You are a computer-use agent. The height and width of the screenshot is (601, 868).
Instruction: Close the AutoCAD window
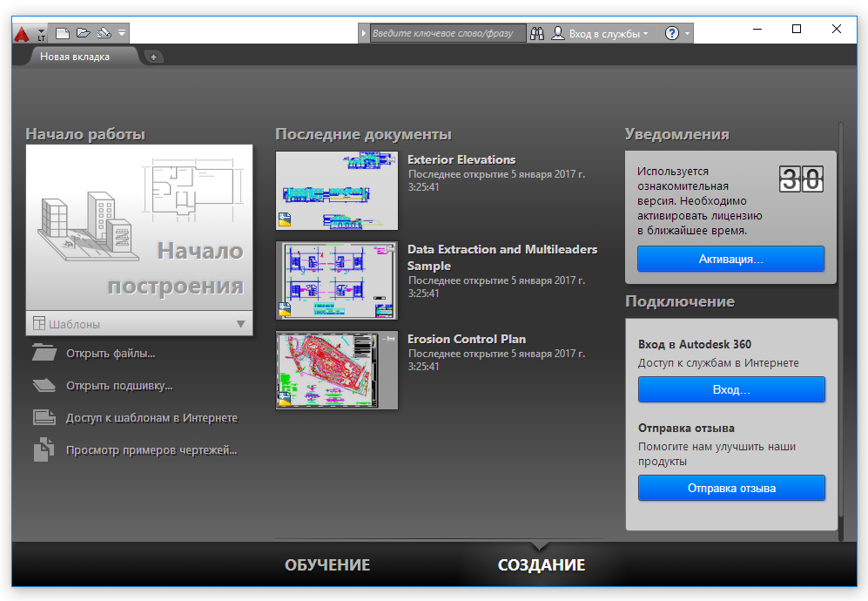[837, 29]
